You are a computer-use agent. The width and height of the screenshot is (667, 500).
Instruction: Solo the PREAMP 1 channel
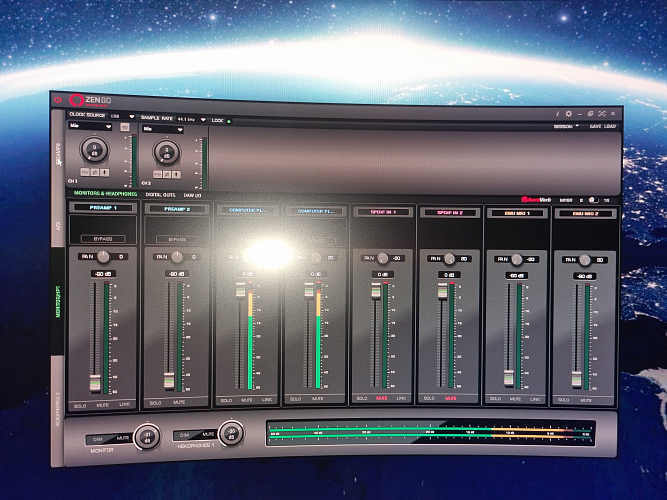(79, 404)
